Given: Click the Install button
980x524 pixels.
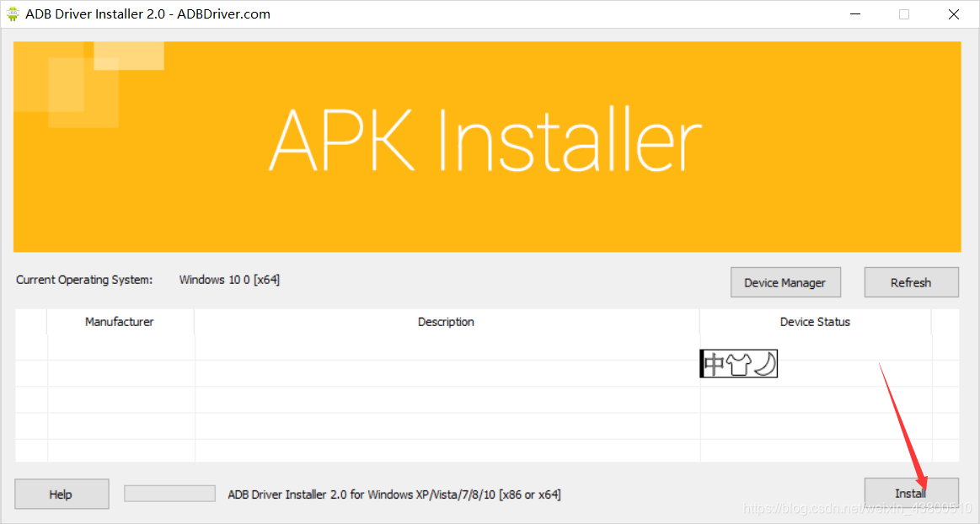Looking at the screenshot, I should point(911,494).
